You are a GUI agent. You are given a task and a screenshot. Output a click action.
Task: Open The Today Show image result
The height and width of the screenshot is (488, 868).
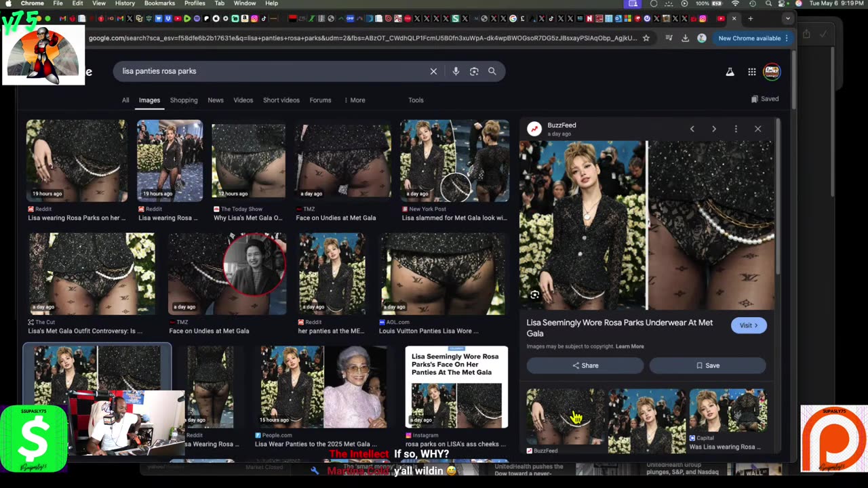click(x=249, y=171)
